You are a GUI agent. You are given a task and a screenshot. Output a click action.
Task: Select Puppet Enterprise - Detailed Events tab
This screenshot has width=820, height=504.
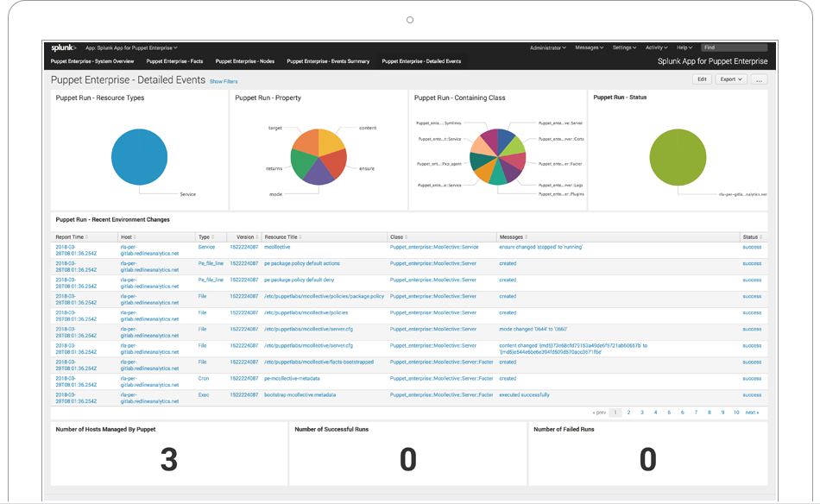coord(421,61)
